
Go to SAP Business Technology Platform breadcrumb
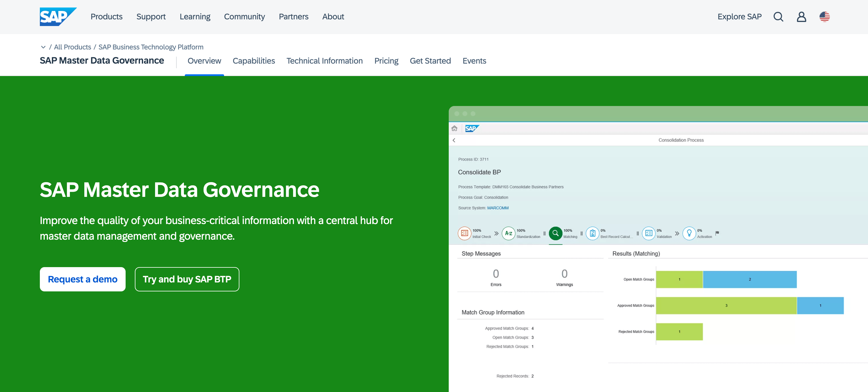coord(151,47)
